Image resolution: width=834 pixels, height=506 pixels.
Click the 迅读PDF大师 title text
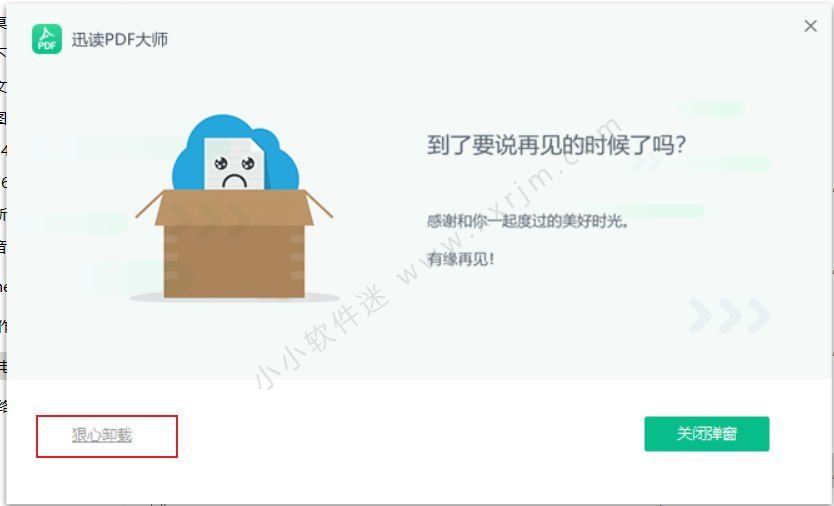(x=120, y=39)
